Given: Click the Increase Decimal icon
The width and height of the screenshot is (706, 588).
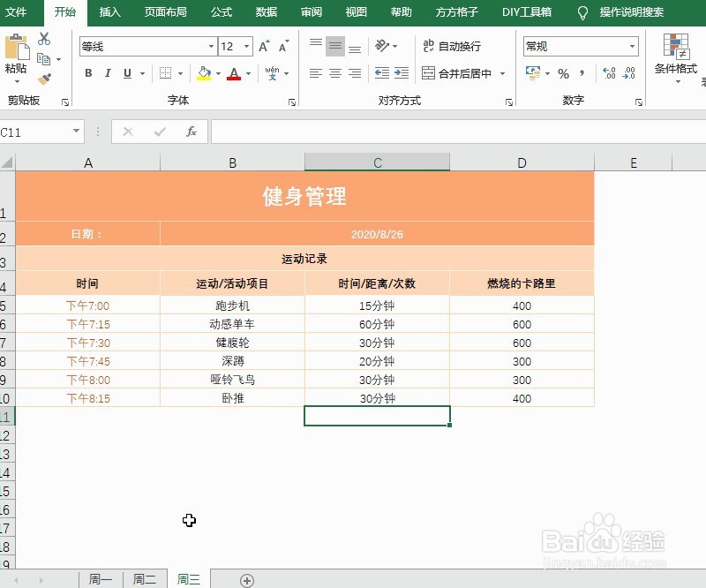Looking at the screenshot, I should click(x=609, y=73).
